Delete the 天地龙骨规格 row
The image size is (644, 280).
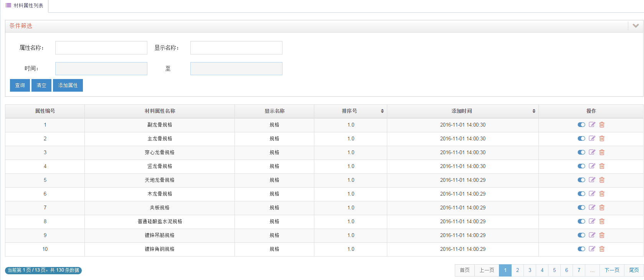602,180
